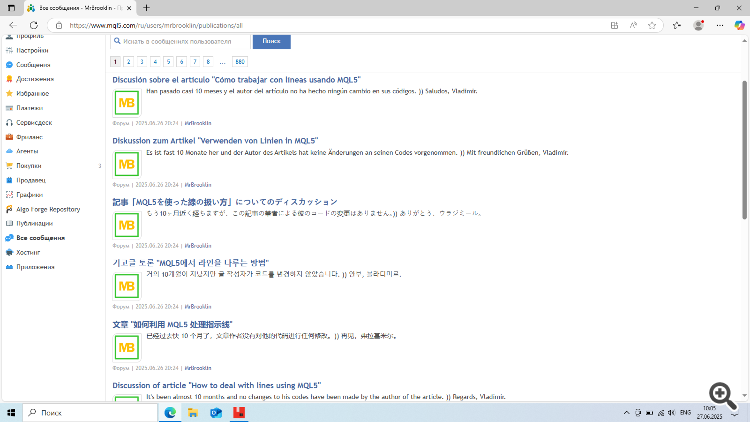Open Edge from taskbar
Viewport: 750px width, 422px height.
pyautogui.click(x=170, y=412)
